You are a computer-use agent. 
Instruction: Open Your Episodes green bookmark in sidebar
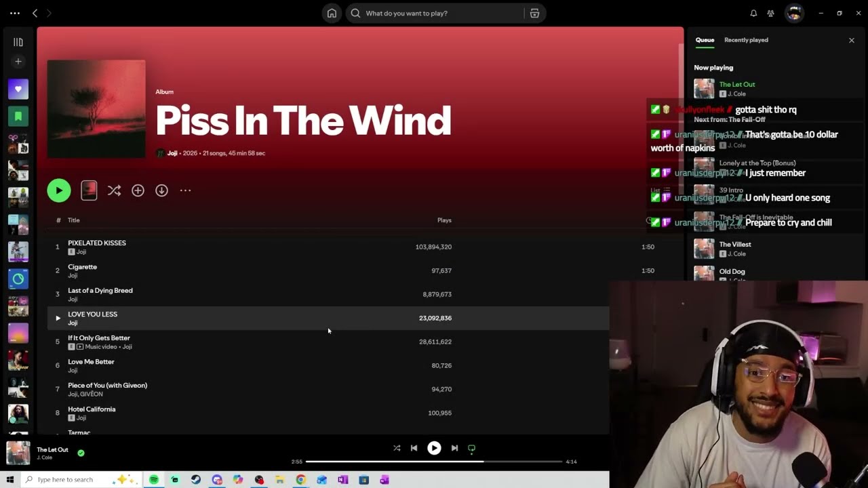[x=18, y=116]
